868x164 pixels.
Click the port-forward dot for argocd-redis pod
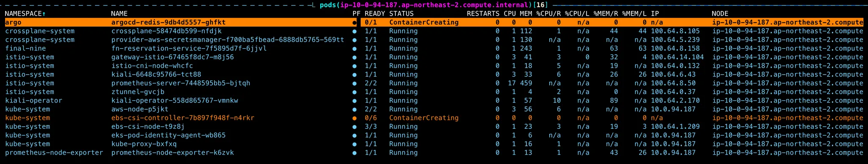354,22
